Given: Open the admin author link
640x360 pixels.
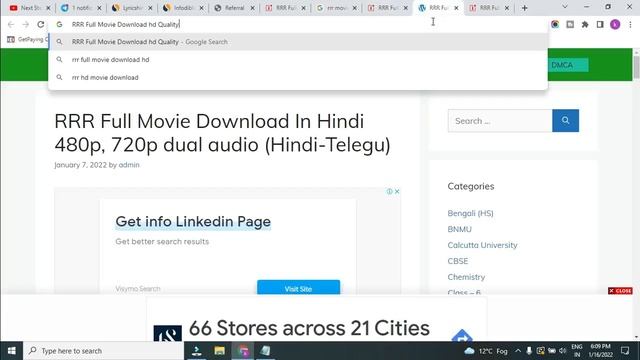Looking at the screenshot, I should (129, 165).
